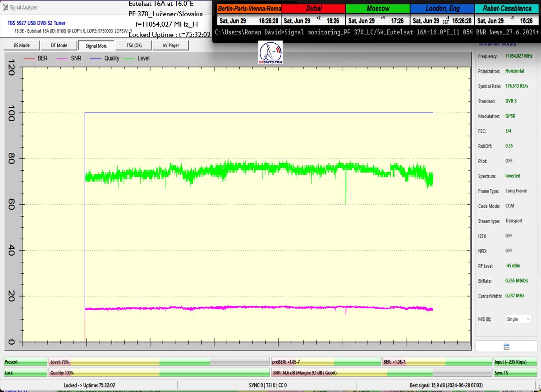
Task: Select the Signal Mon. tab
Action: coord(96,46)
